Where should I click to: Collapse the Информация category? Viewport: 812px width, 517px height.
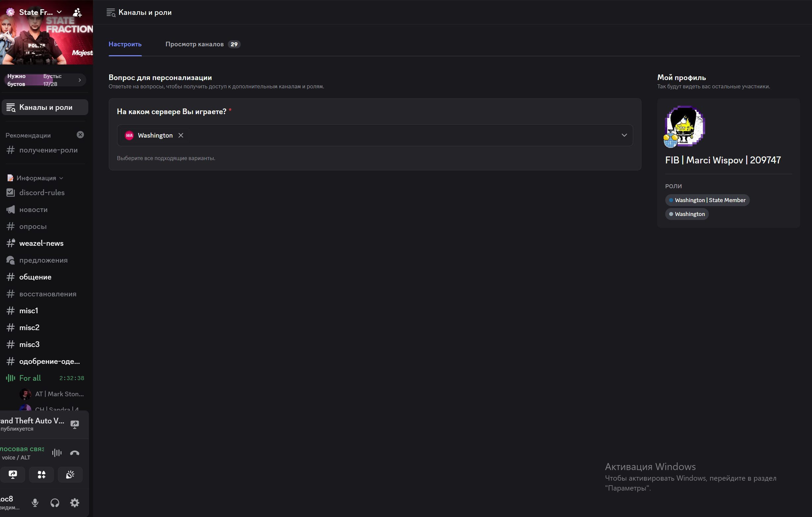pyautogui.click(x=36, y=178)
